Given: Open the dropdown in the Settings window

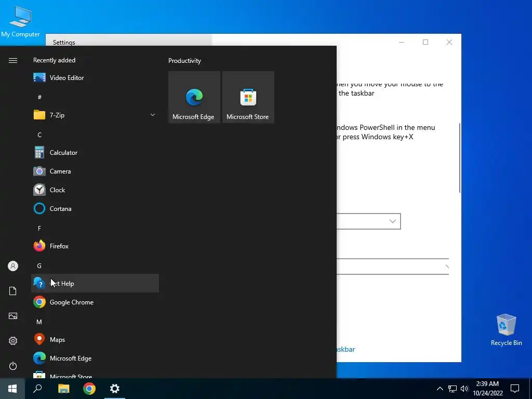Looking at the screenshot, I should [x=369, y=221].
